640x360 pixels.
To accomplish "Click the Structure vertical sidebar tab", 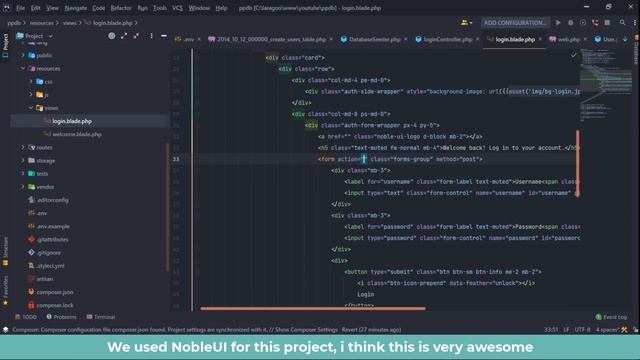I will click(5, 251).
